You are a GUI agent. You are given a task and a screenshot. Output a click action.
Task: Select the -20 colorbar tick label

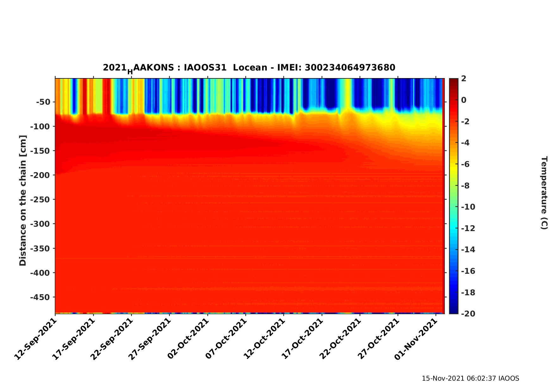[468, 314]
